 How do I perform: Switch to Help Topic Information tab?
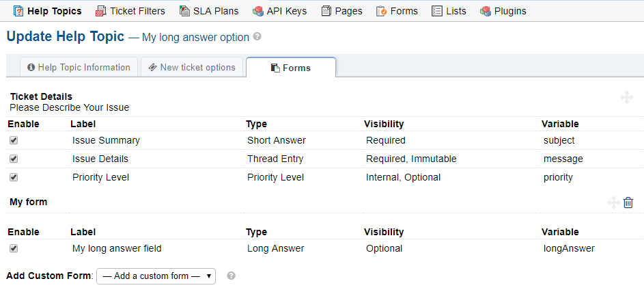pos(79,68)
